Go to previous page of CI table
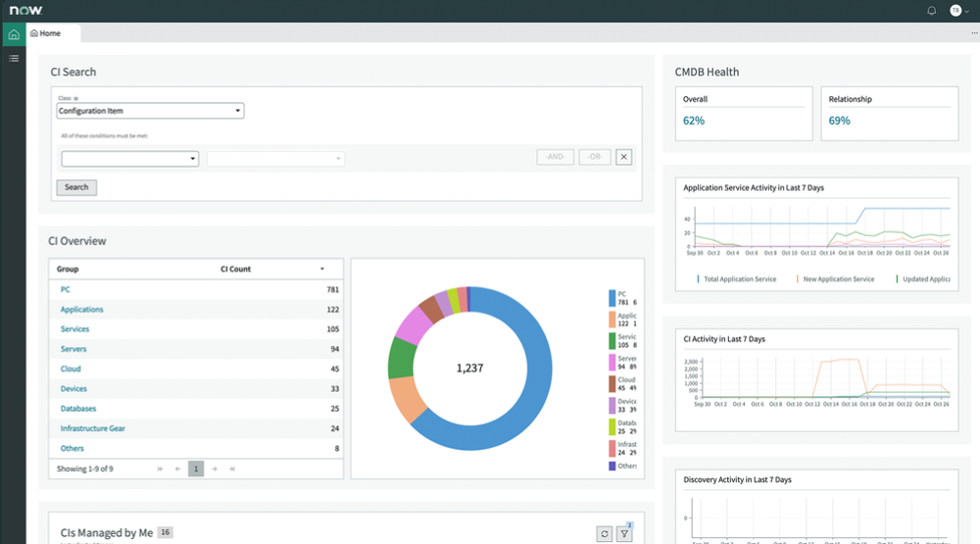This screenshot has width=980, height=544. pos(178,469)
